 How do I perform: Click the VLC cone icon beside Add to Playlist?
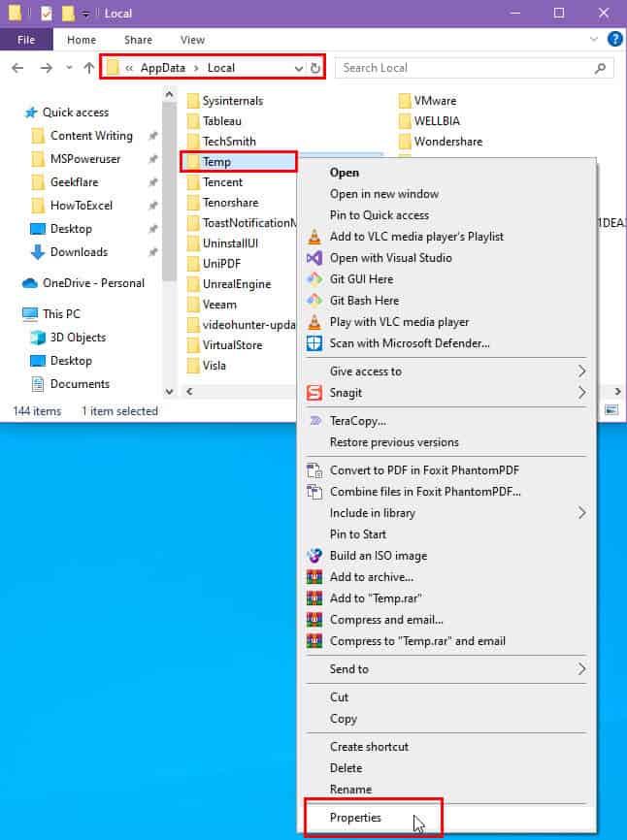coord(314,237)
